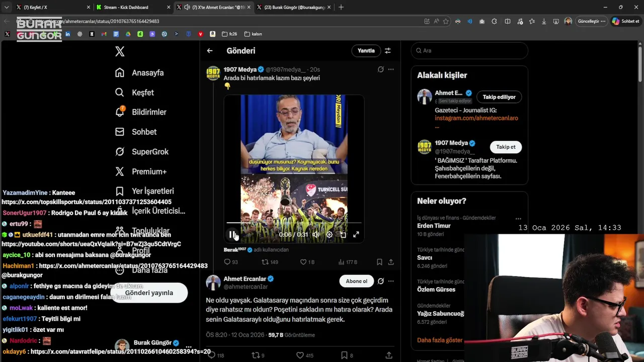Share the 1907 Medya post
The width and height of the screenshot is (644, 362).
click(x=391, y=262)
